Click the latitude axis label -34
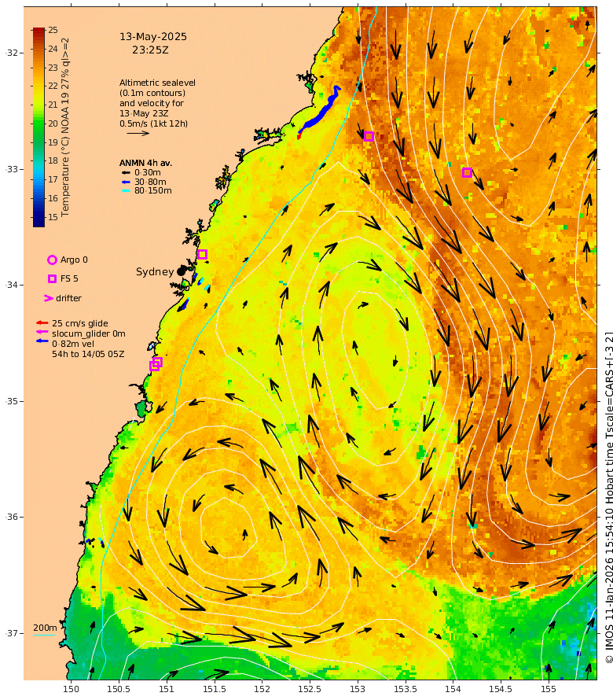Viewport: 613px width, 700px height. (13, 285)
